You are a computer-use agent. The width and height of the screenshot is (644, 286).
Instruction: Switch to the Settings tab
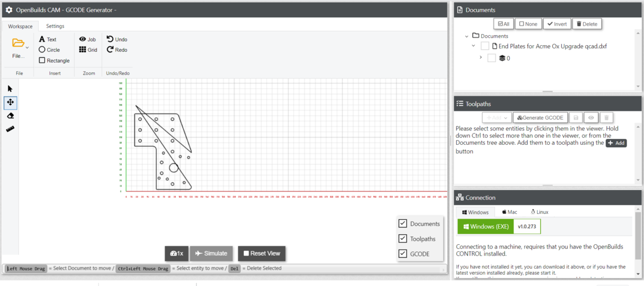pyautogui.click(x=55, y=26)
